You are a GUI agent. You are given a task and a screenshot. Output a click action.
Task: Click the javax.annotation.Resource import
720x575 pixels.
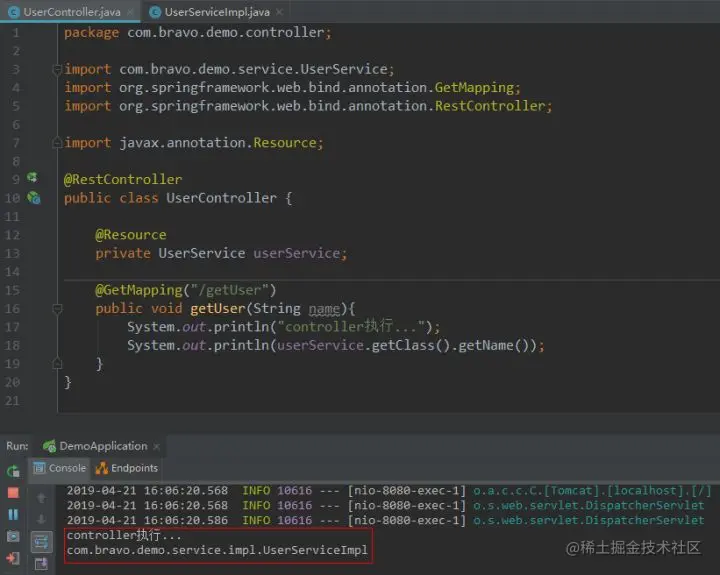click(x=193, y=142)
